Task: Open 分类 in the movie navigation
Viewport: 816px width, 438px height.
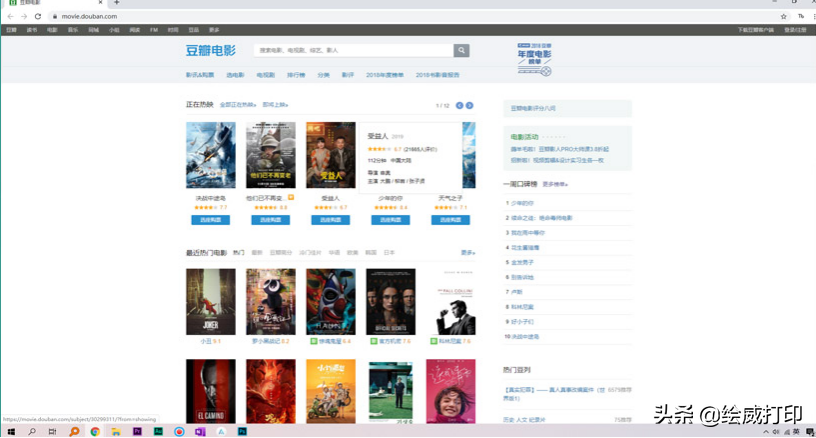Action: pos(324,75)
